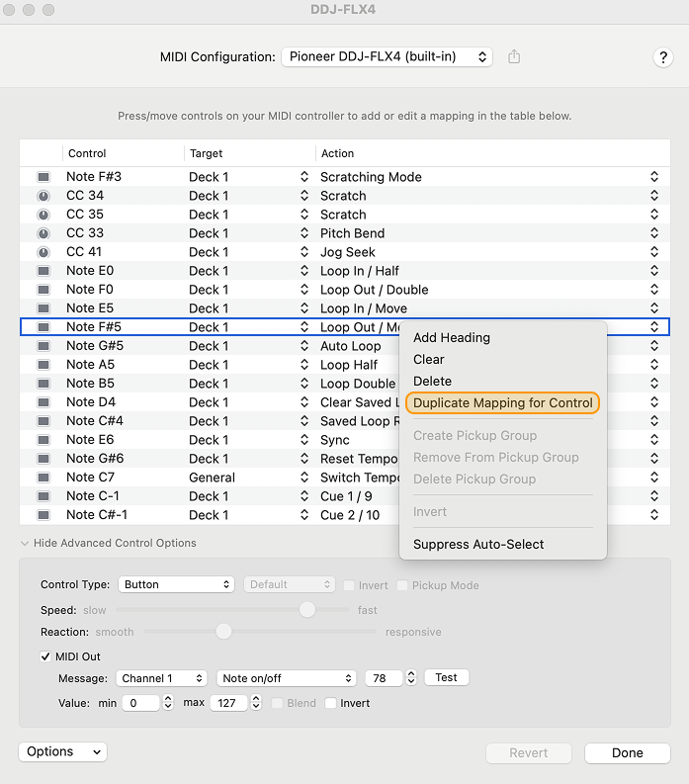Select Suppress Auto-Select from context menu
Screen dimensions: 689x784
(x=478, y=544)
